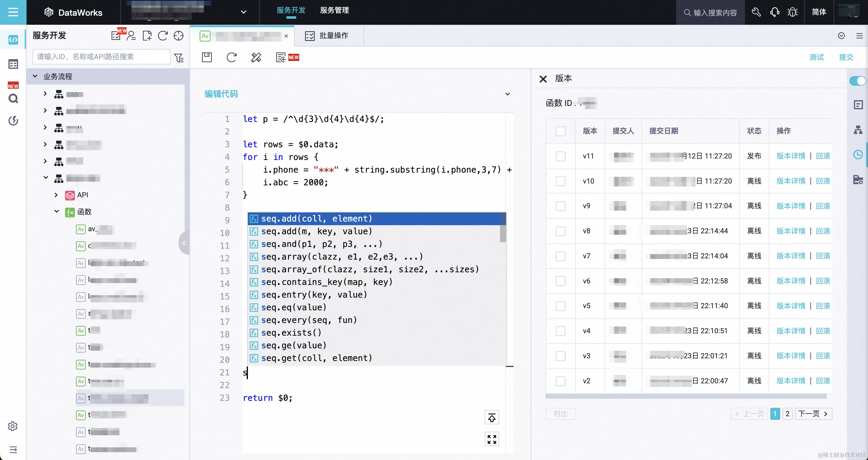868x460 pixels.
Task: Click the format code icon in toolbar
Action: pyautogui.click(x=256, y=57)
